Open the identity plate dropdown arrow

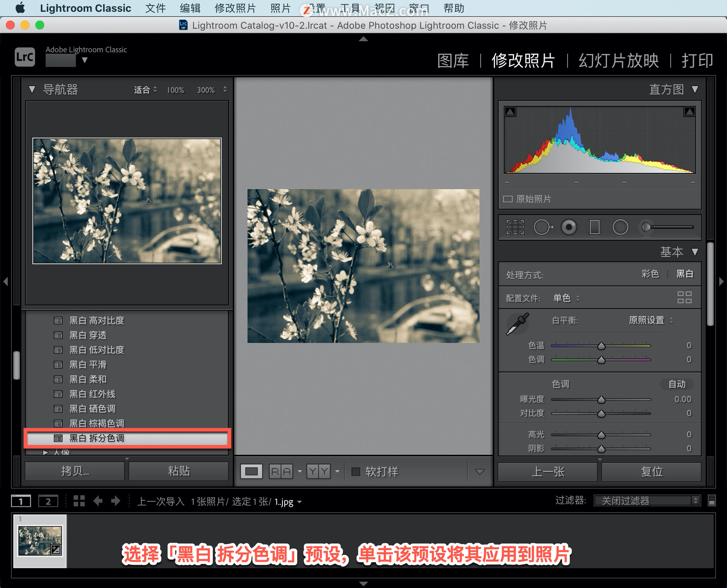click(85, 60)
